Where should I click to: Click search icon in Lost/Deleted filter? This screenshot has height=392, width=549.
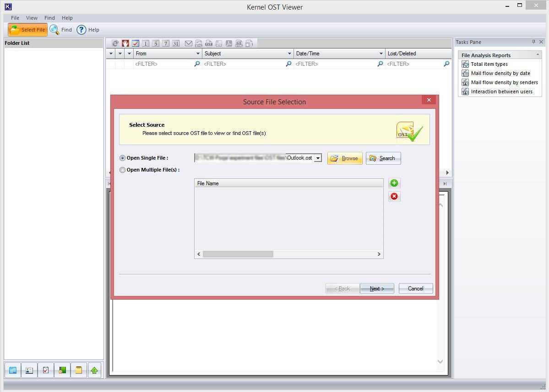(x=446, y=64)
